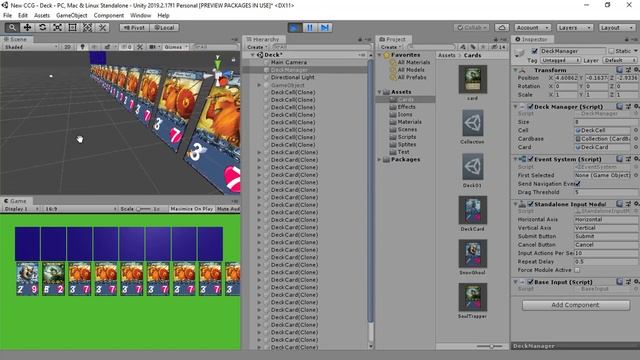Viewport: 640px width, 360px height.
Task: Select the Hand (view) tool
Action: coord(12,27)
